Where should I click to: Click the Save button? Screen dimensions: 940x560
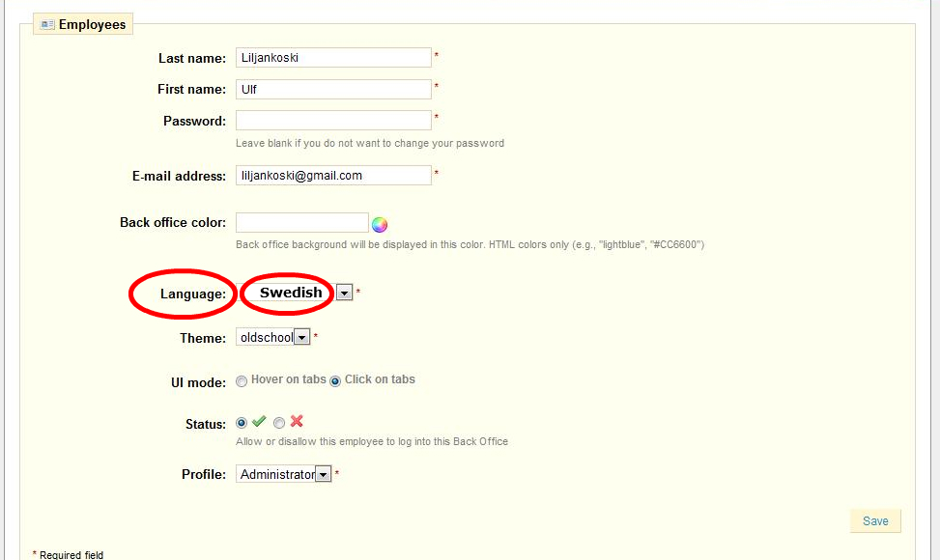tap(875, 521)
